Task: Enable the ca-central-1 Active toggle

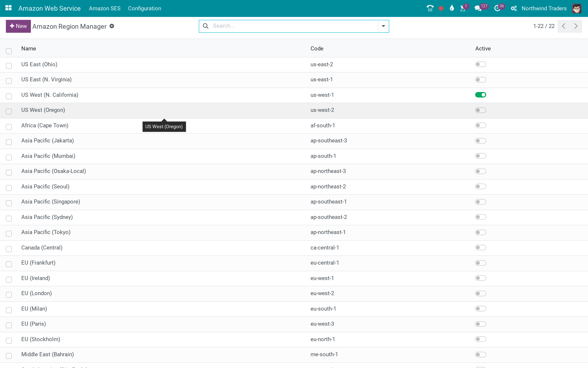Action: click(x=480, y=247)
